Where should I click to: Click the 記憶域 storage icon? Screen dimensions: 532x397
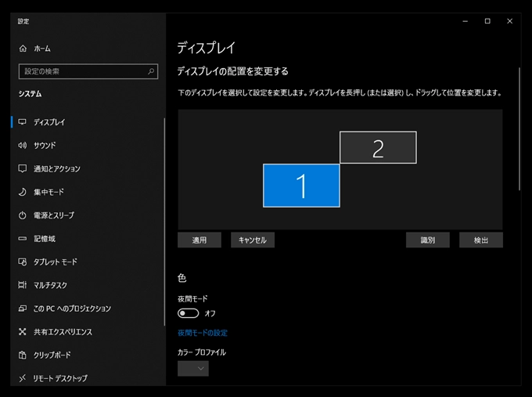23,239
